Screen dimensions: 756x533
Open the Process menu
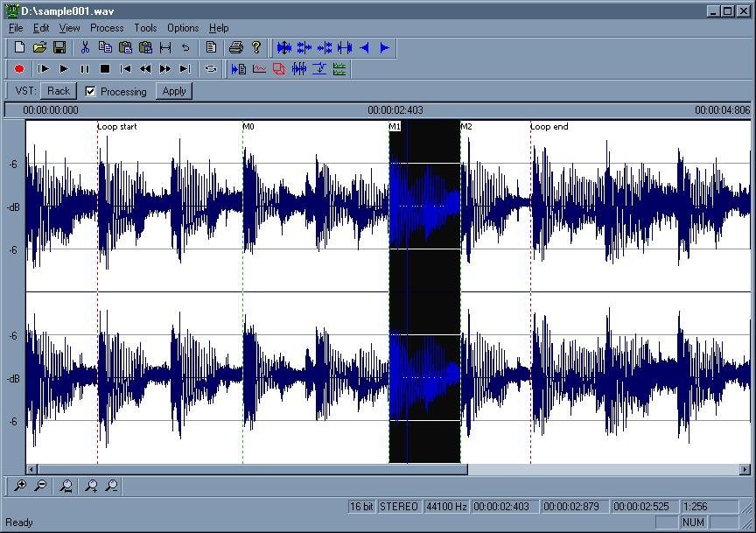point(107,28)
